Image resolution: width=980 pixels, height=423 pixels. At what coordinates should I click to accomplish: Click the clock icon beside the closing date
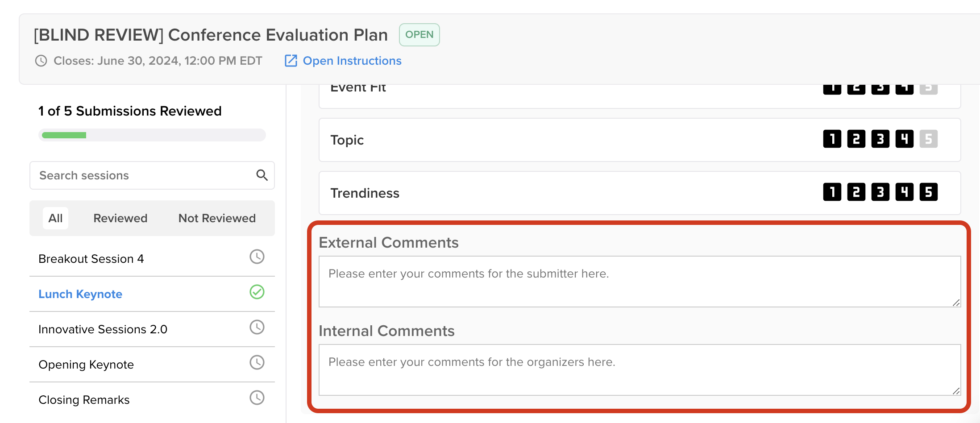pos(42,61)
